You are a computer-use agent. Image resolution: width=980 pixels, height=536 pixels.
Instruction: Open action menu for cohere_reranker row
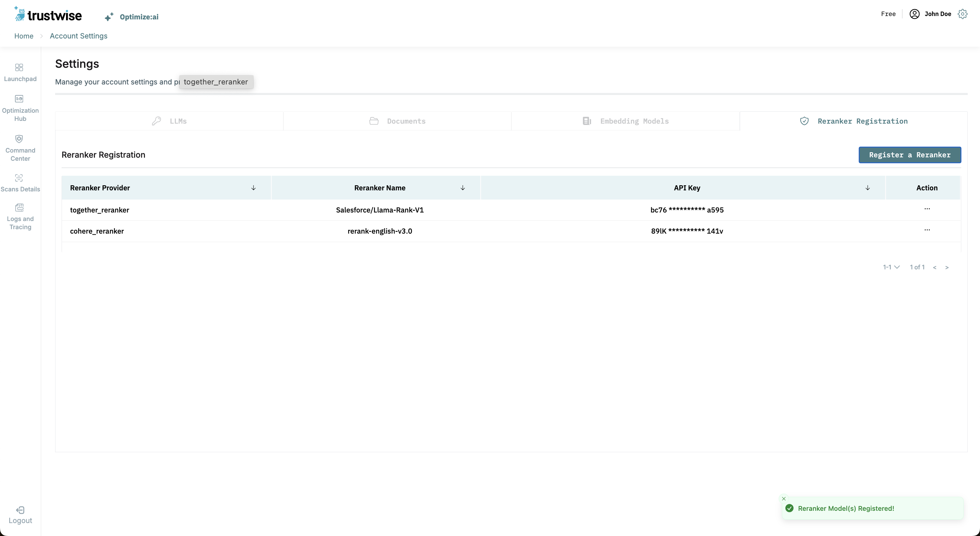coord(927,230)
